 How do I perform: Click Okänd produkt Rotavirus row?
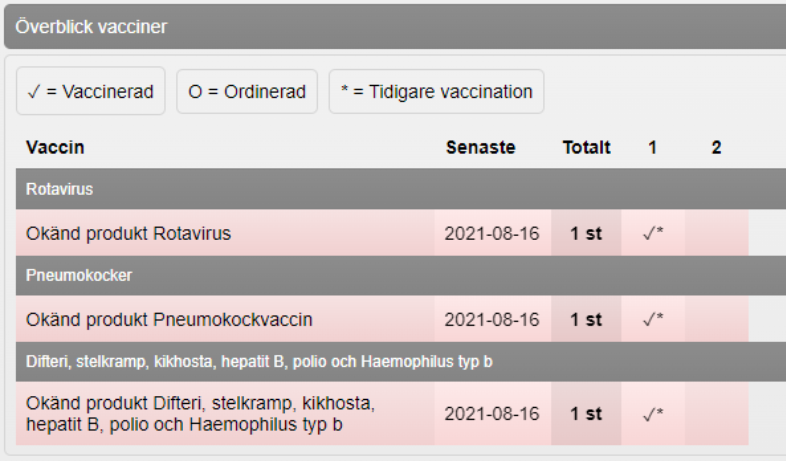tap(129, 234)
